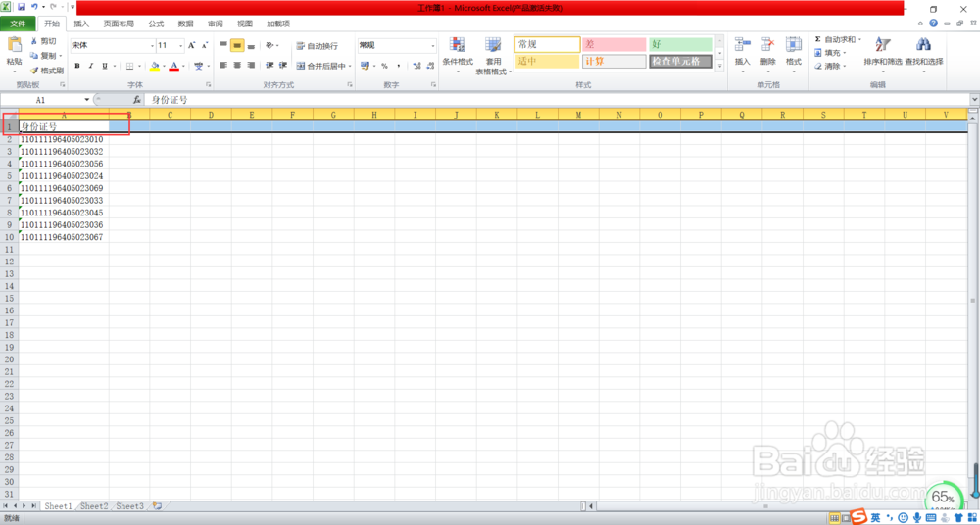The width and height of the screenshot is (980, 525).
Task: Switch to the Review (审阅) tab
Action: click(215, 24)
